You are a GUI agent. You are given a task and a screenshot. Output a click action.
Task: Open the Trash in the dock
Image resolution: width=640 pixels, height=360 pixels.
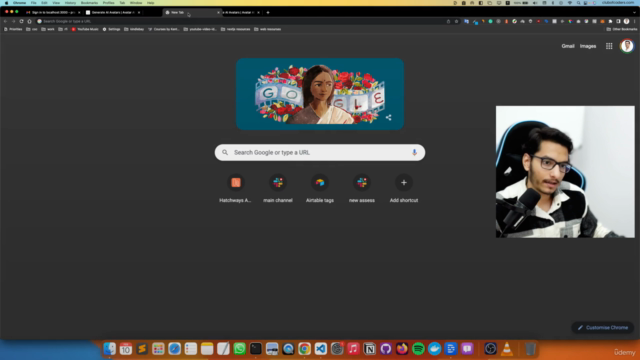click(x=530, y=349)
